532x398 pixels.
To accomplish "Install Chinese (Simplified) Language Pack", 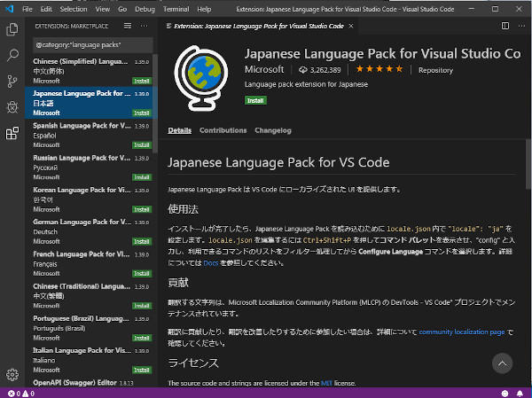I will coord(142,81).
